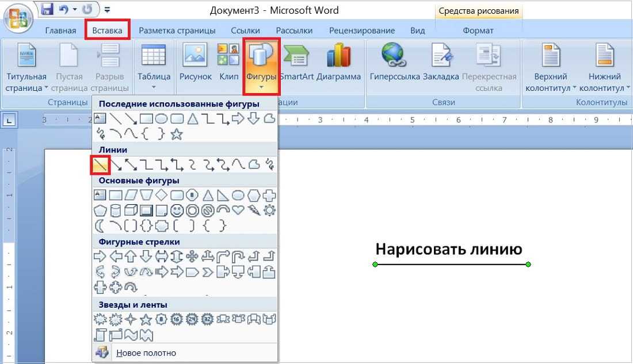
Task: Click the right green handle of the drawn line
Action: point(528,265)
